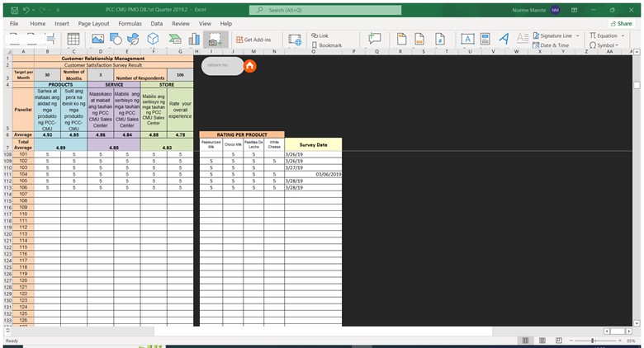Screen dimensions: 644x348
Task: Open the Shapes gallery icon
Action: coord(116,39)
